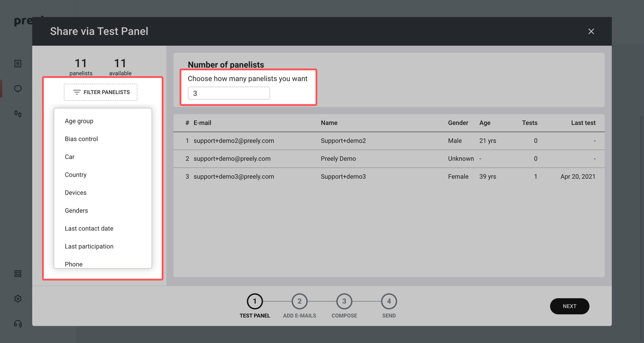This screenshot has width=644, height=343.
Task: Open the grid dashboard icon in sidebar
Action: pyautogui.click(x=18, y=273)
